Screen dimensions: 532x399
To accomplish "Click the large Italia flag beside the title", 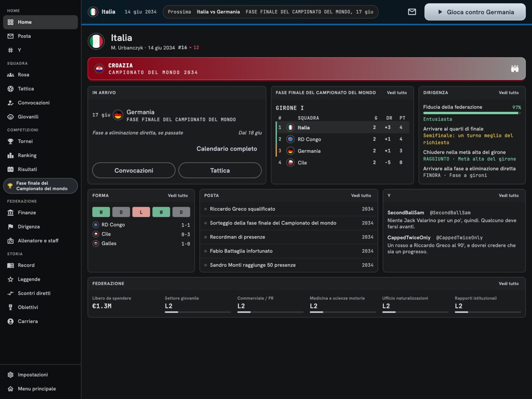I will [97, 41].
